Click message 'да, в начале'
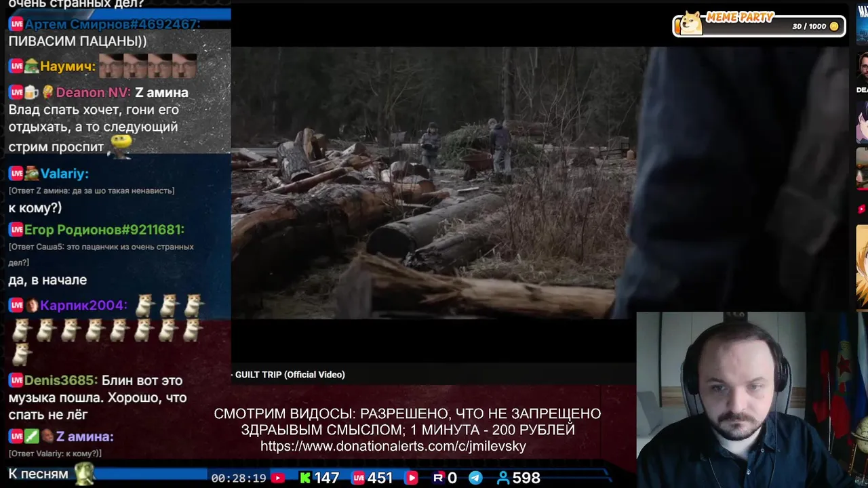 click(47, 280)
